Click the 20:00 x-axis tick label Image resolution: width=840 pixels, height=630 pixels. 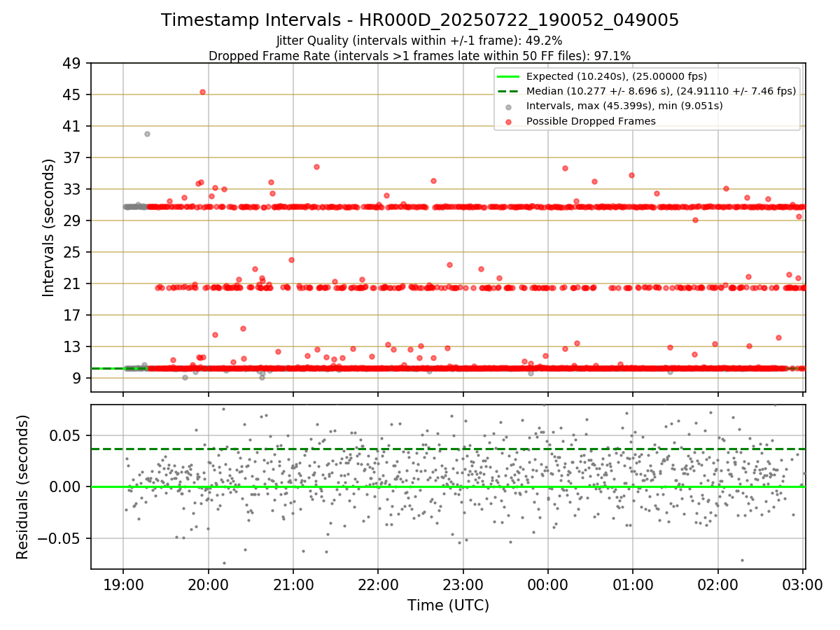pos(209,585)
